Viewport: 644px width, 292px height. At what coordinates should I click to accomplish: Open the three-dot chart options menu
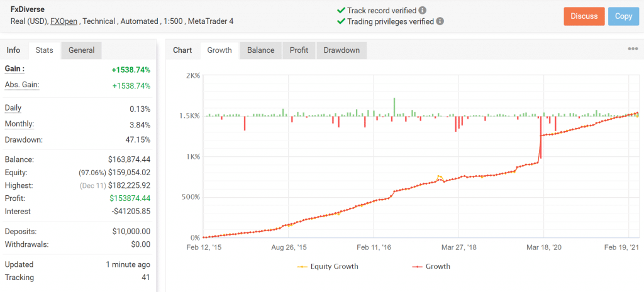[633, 50]
